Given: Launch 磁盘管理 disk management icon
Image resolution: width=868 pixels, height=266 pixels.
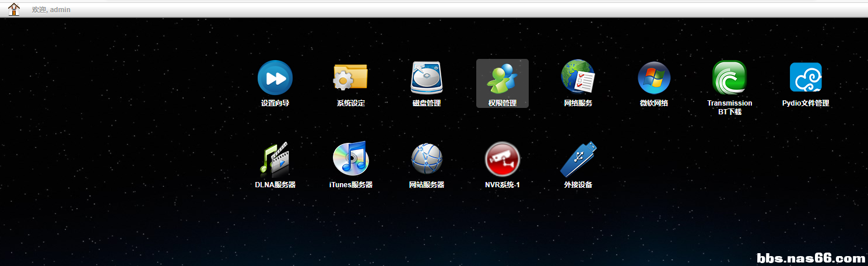Looking at the screenshot, I should [427, 78].
